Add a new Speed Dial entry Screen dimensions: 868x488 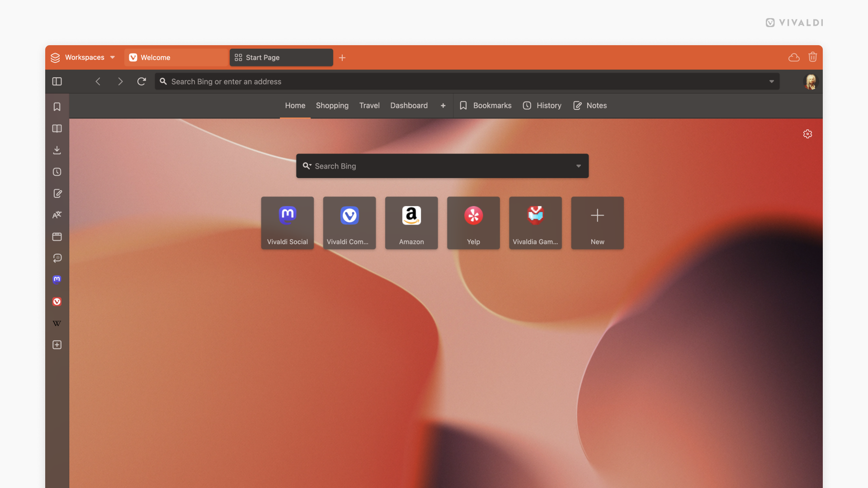point(597,223)
